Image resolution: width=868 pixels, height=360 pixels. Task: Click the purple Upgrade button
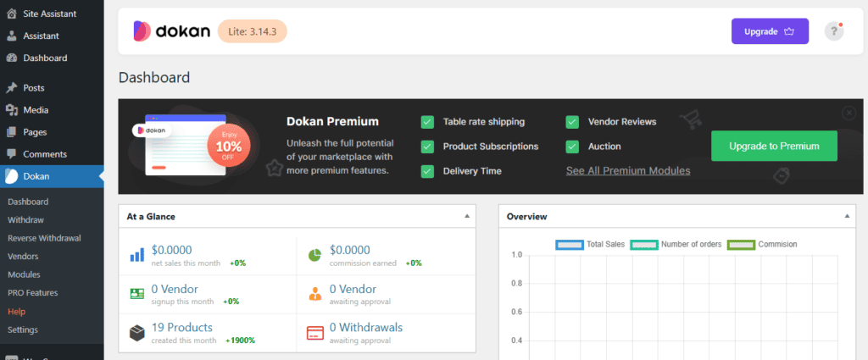coord(770,31)
